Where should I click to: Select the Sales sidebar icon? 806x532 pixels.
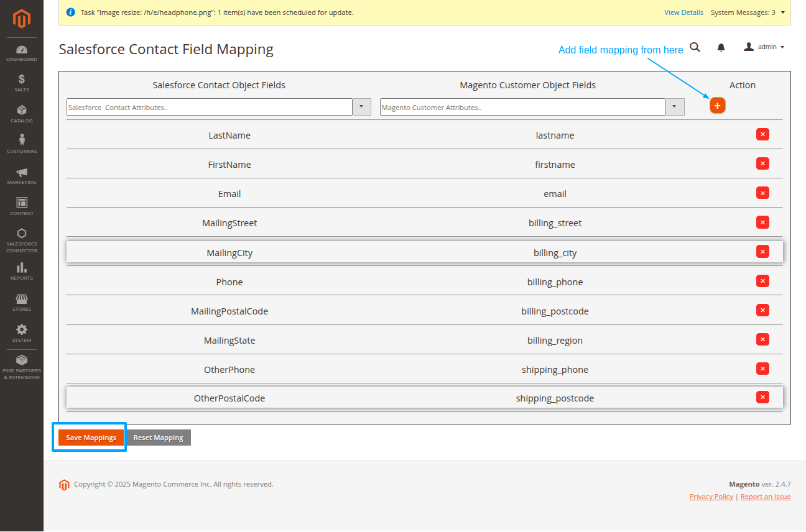(22, 81)
